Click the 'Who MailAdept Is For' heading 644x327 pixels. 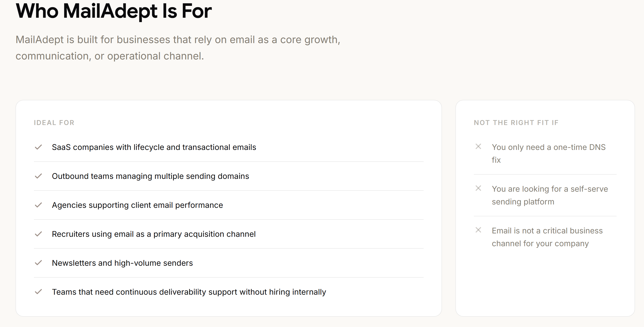click(114, 11)
